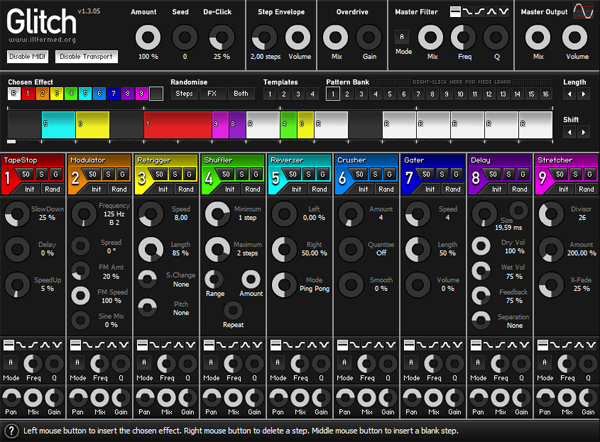
Task: Choose the high-pass filter icon in Gater module
Action: pyautogui.click(x=433, y=345)
